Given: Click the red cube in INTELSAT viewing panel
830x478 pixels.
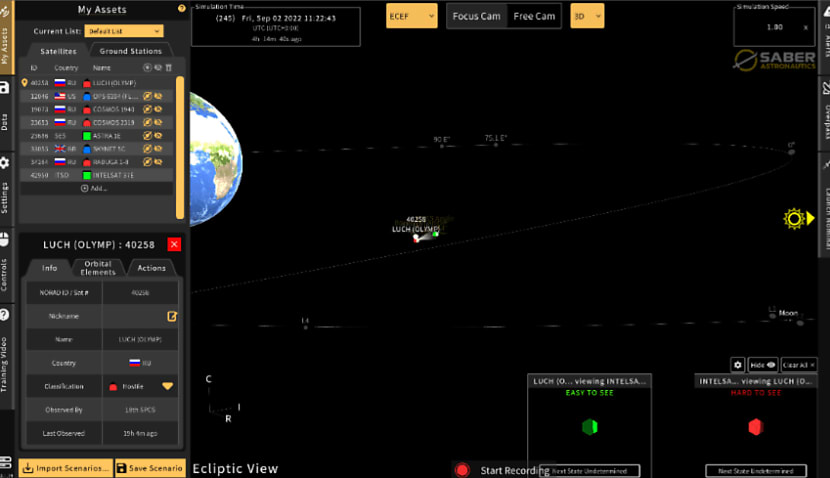Looking at the screenshot, I should tap(755, 427).
